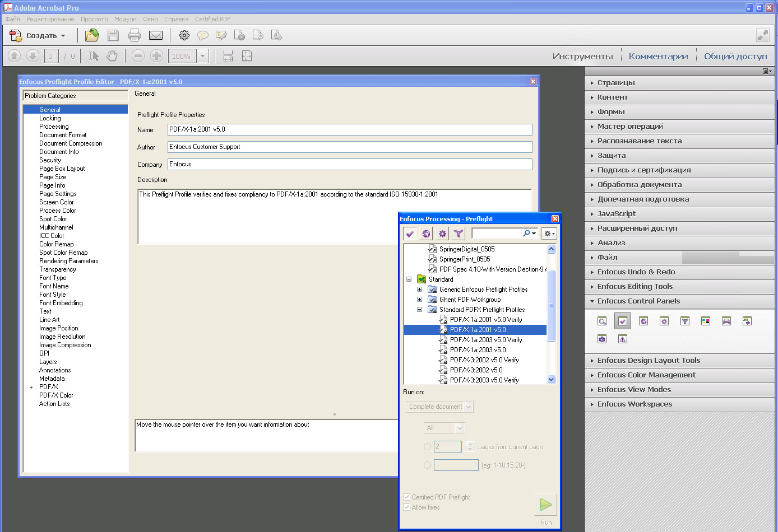Viewport: 778px width, 532px height.
Task: Expand Generic Enfocus Preflight Profiles node
Action: pos(419,290)
